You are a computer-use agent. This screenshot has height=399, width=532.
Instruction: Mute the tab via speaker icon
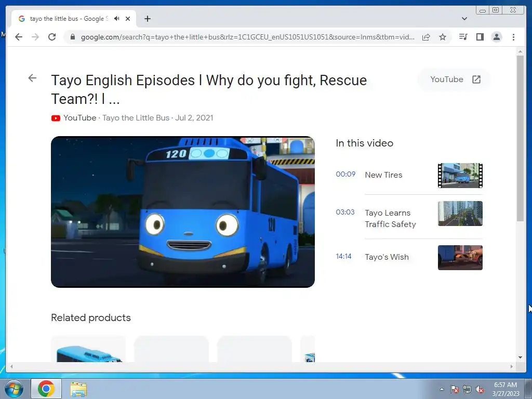(117, 19)
